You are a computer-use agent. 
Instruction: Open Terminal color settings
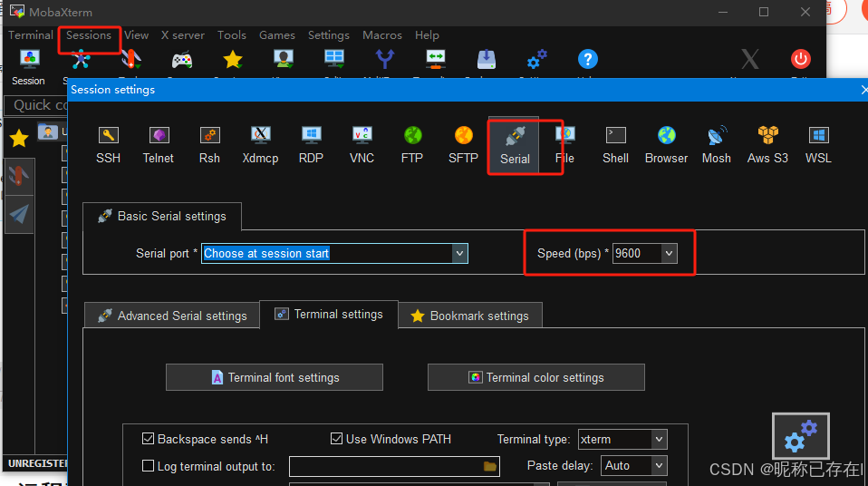[x=535, y=377]
